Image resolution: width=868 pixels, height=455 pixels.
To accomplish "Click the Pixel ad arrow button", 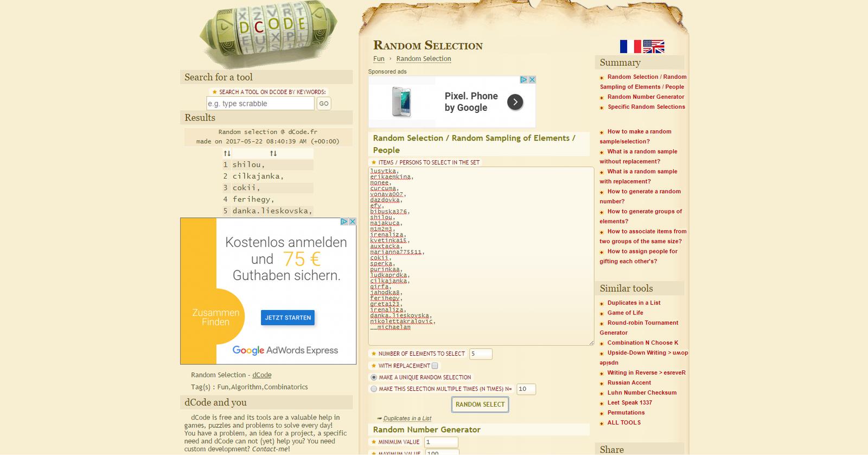I will point(515,102).
